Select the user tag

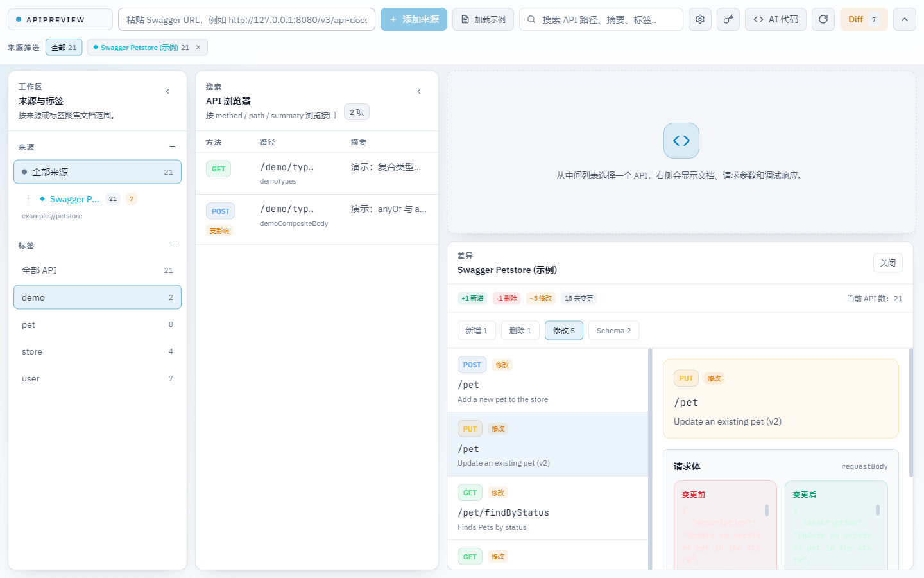coord(98,378)
